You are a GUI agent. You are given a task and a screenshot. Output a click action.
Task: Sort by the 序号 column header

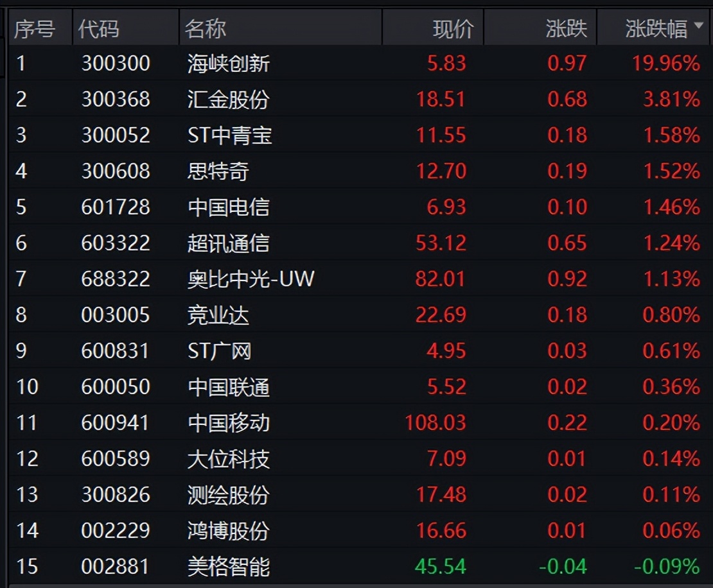coord(35,29)
